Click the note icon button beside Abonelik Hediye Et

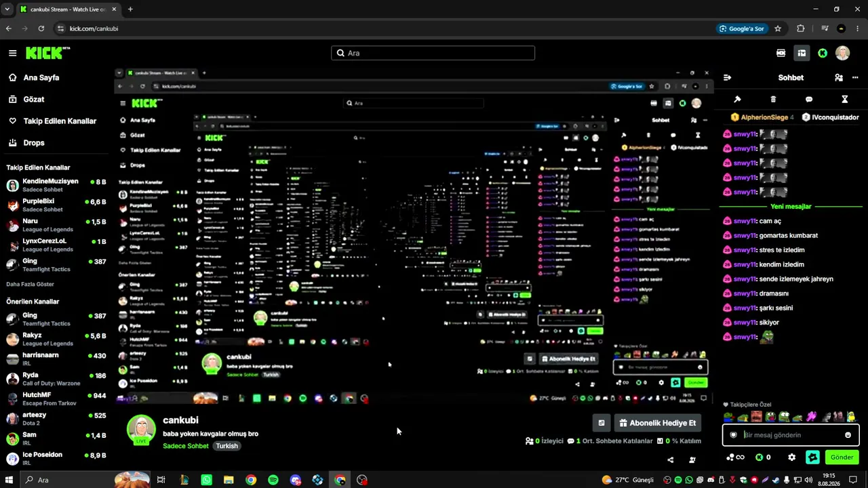click(x=601, y=423)
